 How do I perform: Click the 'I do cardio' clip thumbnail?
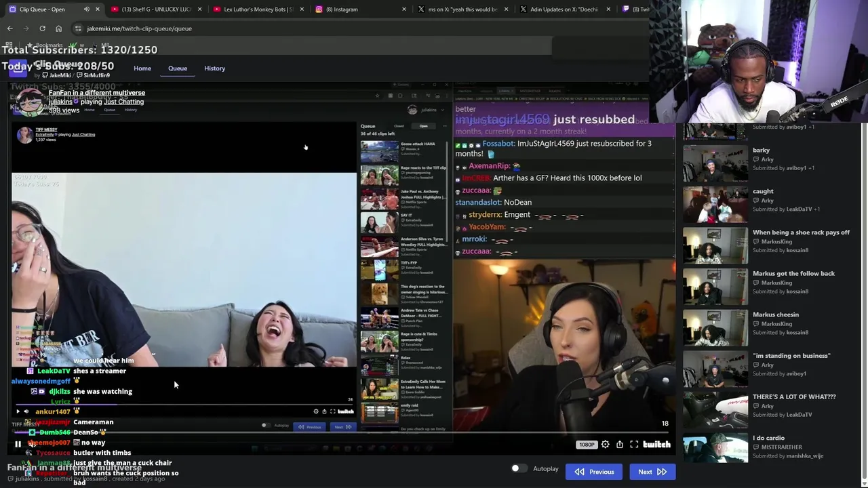click(715, 447)
